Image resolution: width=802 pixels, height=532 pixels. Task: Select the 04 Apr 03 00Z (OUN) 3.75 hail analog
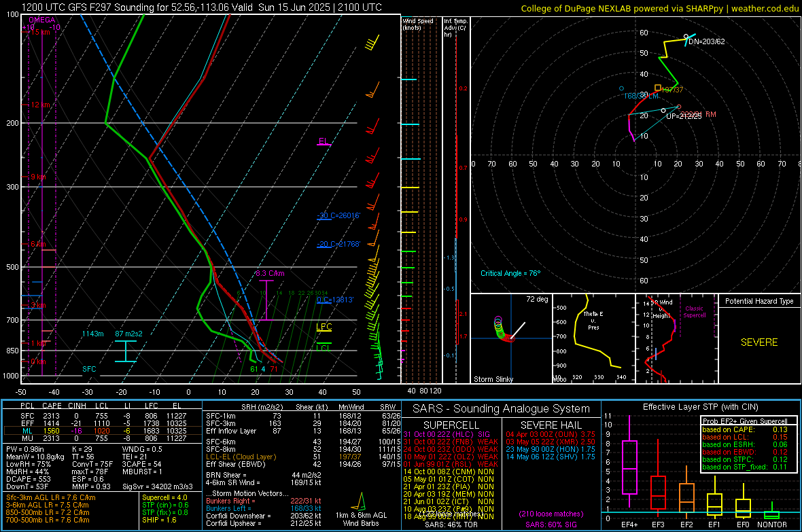[551, 434]
